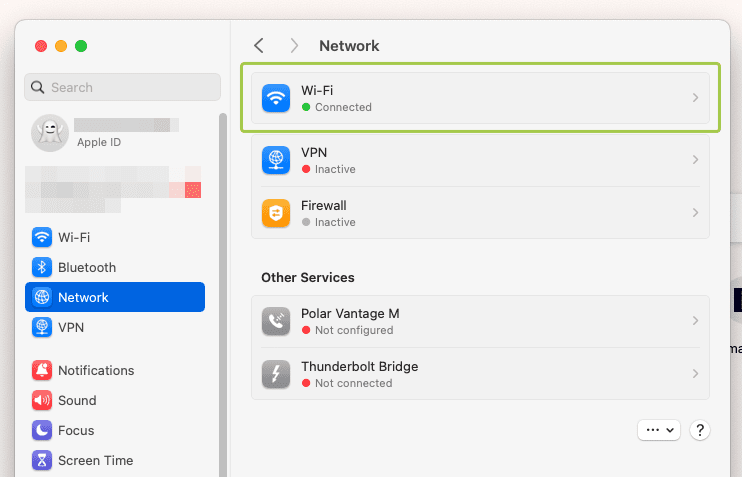Click the ghost Apple ID avatar
Image resolution: width=742 pixels, height=477 pixels.
pyautogui.click(x=50, y=133)
